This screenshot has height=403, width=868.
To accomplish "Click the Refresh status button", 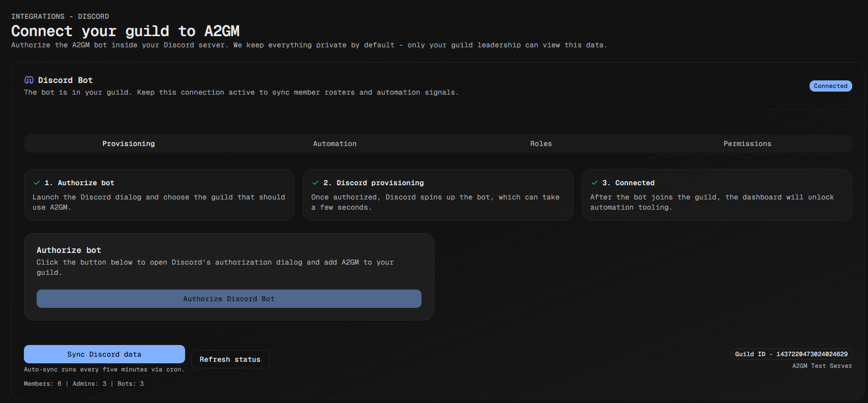I will (x=230, y=359).
